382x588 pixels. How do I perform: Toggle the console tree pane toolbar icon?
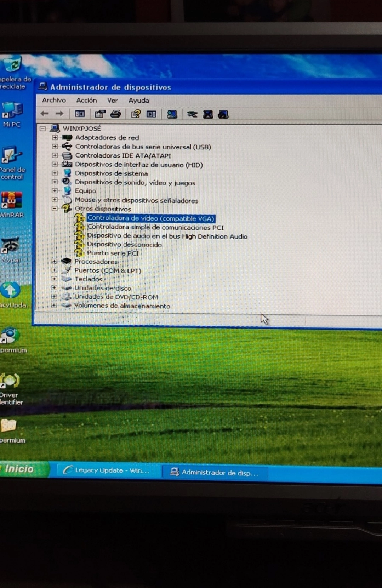[80, 114]
